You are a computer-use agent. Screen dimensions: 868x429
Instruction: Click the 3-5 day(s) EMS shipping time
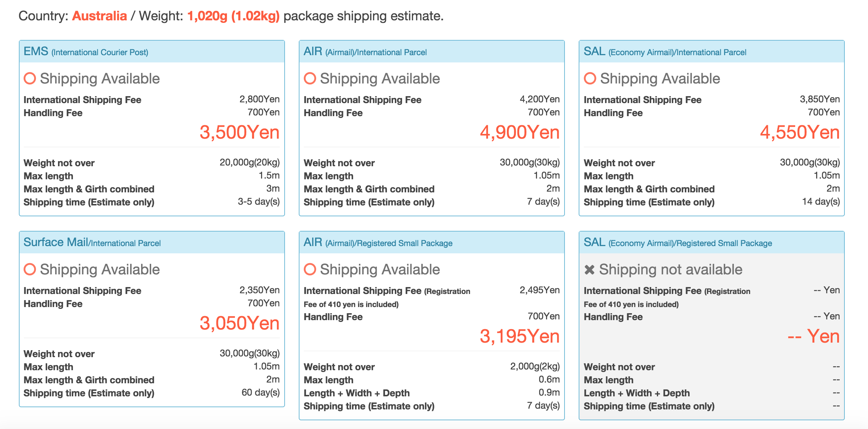click(259, 202)
